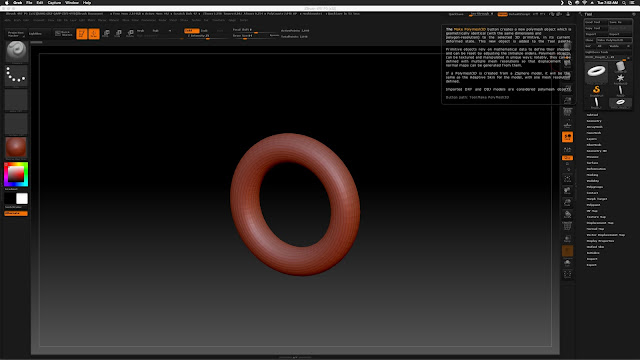Expand the Masking subpalette

tap(593, 175)
